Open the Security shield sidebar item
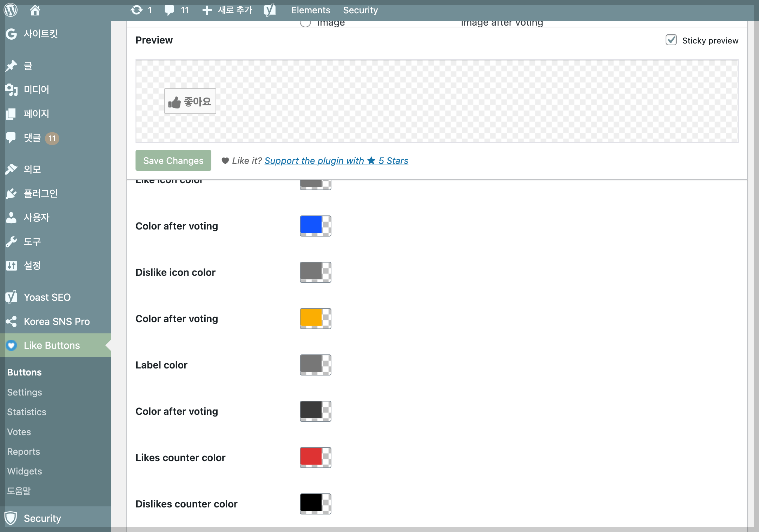This screenshot has width=759, height=532. pyautogui.click(x=42, y=518)
